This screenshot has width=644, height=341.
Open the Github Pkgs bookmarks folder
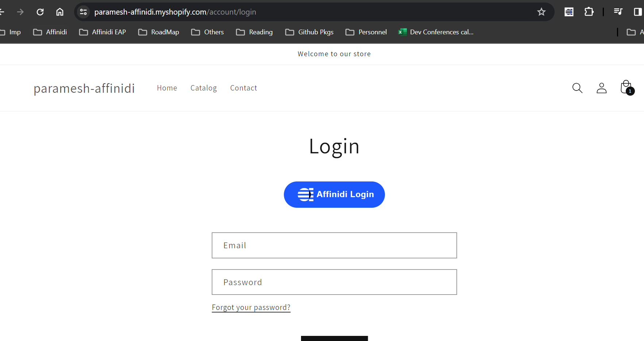(x=309, y=32)
